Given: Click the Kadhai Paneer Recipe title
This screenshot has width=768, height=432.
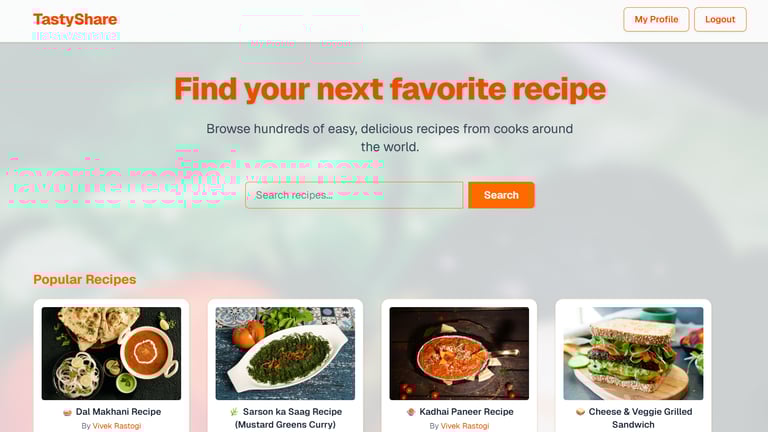Looking at the screenshot, I should (466, 412).
